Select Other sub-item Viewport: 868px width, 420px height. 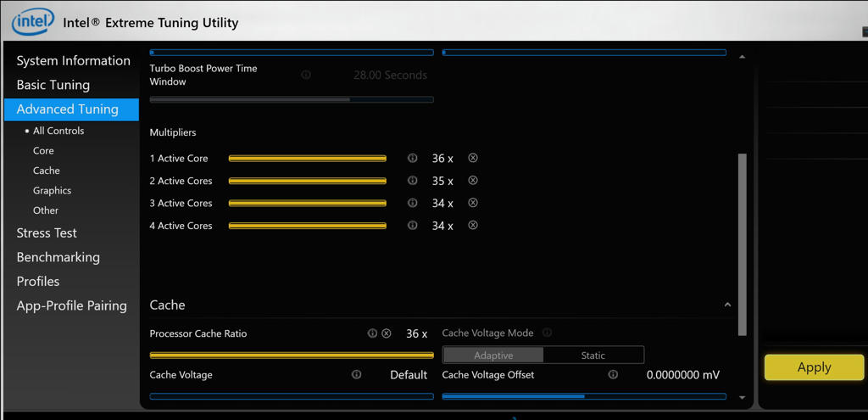[46, 210]
